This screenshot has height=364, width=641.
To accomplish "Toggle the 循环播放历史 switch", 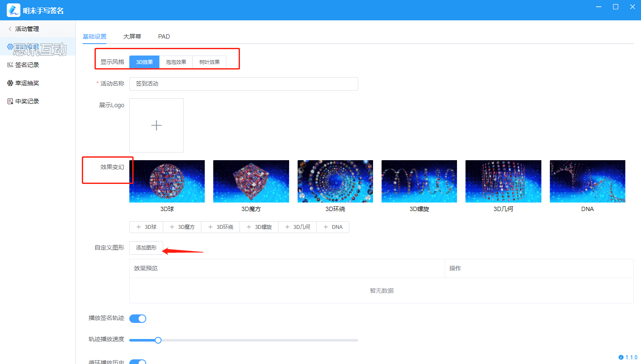I will click(138, 362).
